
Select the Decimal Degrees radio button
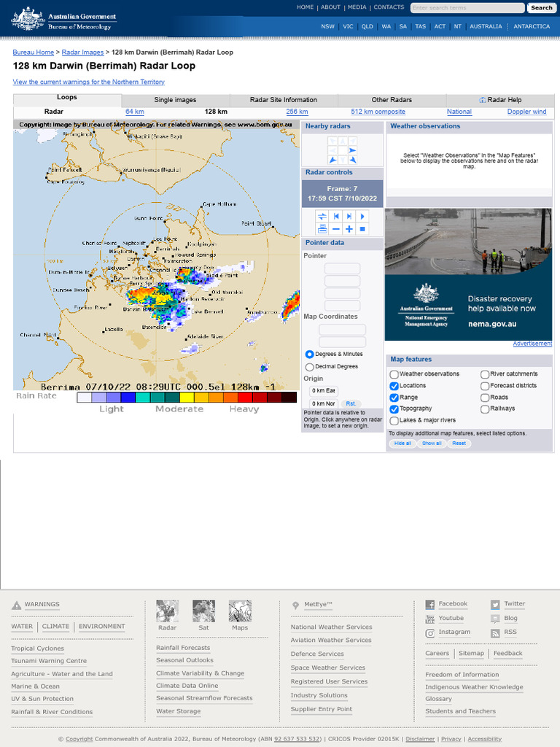(x=310, y=367)
